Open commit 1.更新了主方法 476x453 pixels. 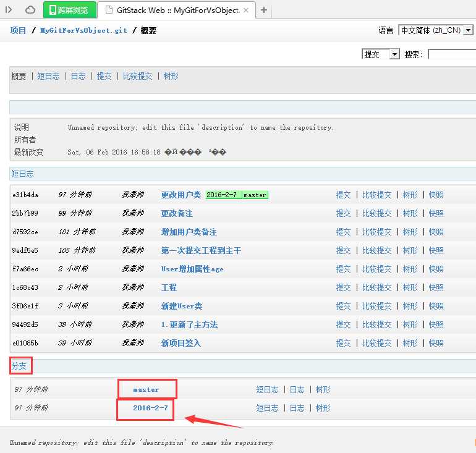point(189,324)
